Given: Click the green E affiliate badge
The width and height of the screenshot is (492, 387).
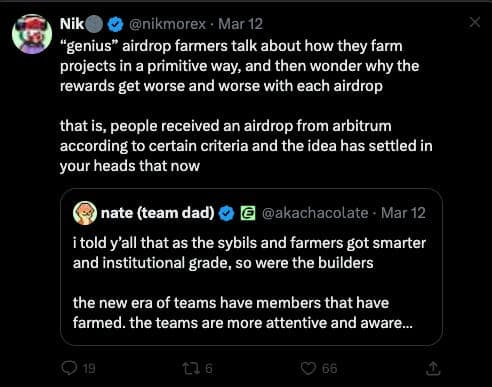Looking at the screenshot, I should click(x=248, y=213).
